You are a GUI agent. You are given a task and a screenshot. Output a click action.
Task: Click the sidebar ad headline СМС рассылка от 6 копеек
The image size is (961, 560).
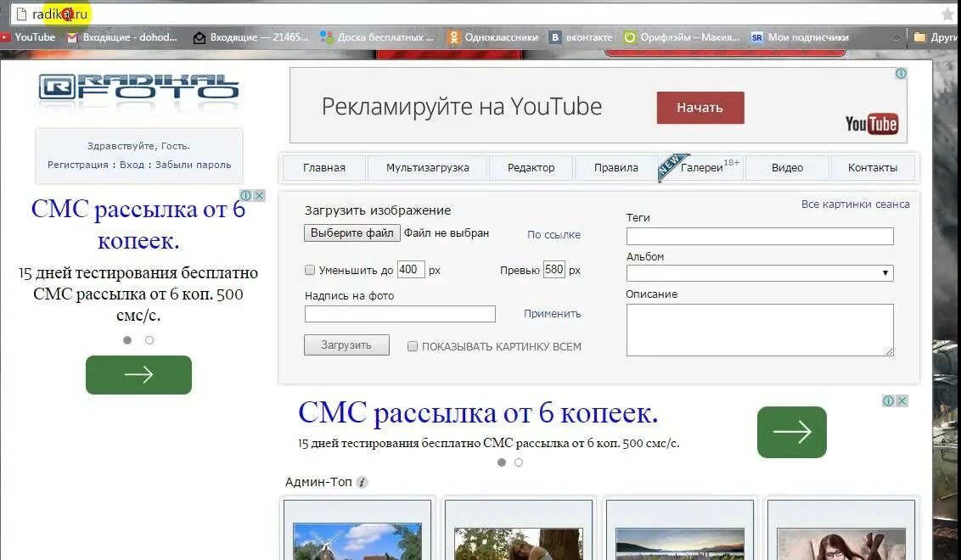click(138, 224)
